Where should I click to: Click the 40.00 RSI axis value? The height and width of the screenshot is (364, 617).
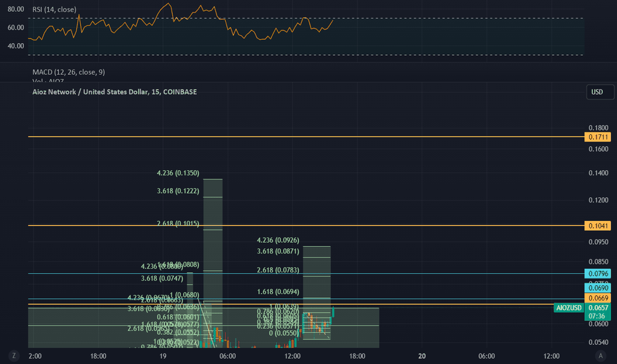[16, 46]
